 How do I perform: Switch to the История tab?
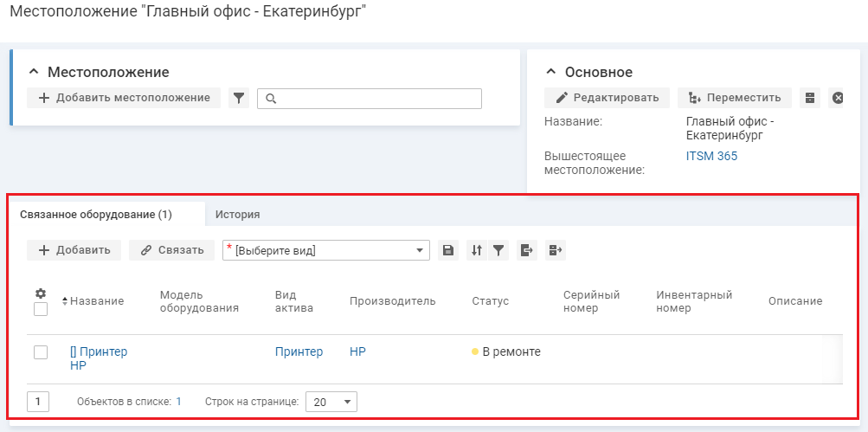coord(238,214)
